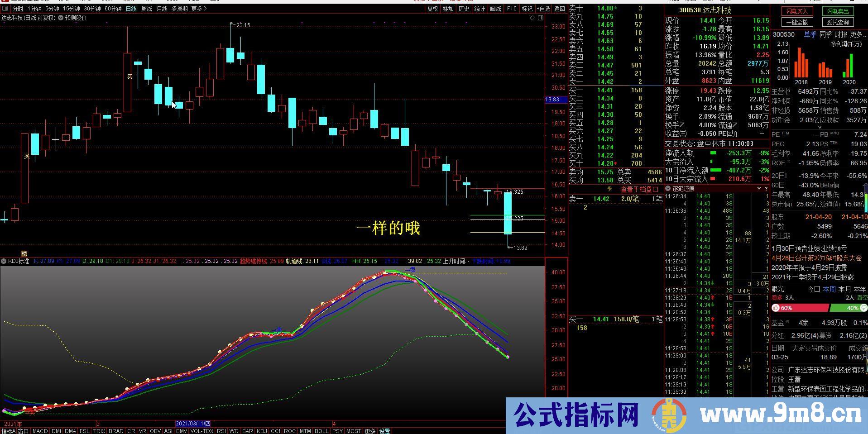
Task: Open the dropdown beside 达志科技(日线 前复权)
Action: (60, 18)
